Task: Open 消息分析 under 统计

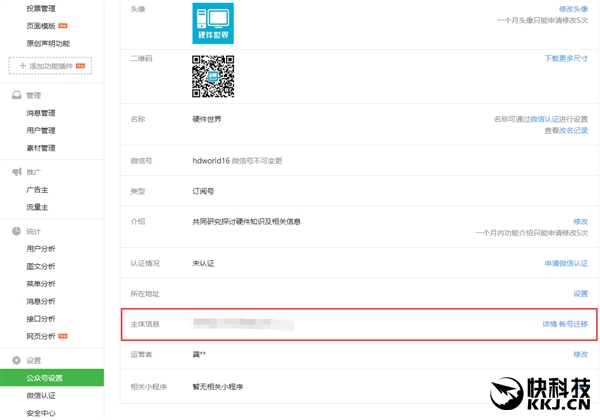Action: (41, 301)
